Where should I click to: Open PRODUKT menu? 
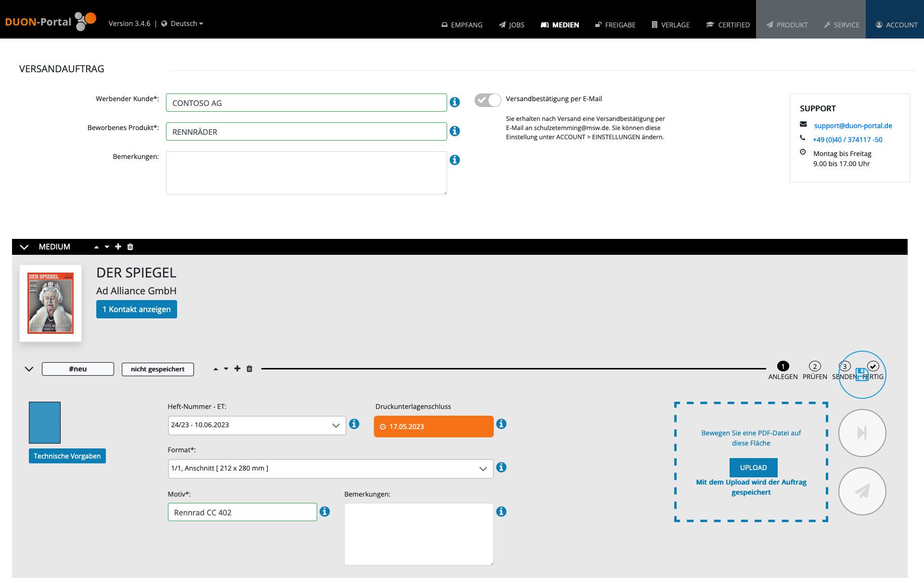[x=787, y=25]
